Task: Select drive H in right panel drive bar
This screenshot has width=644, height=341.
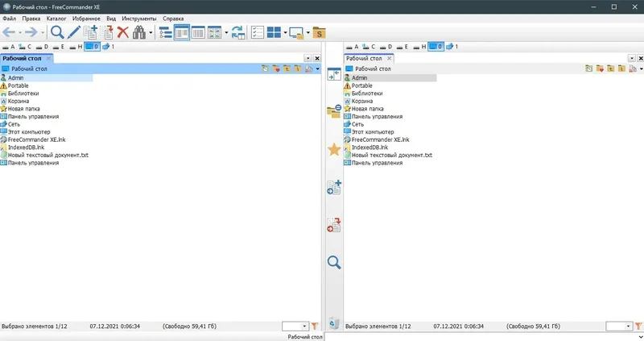Action: click(419, 47)
